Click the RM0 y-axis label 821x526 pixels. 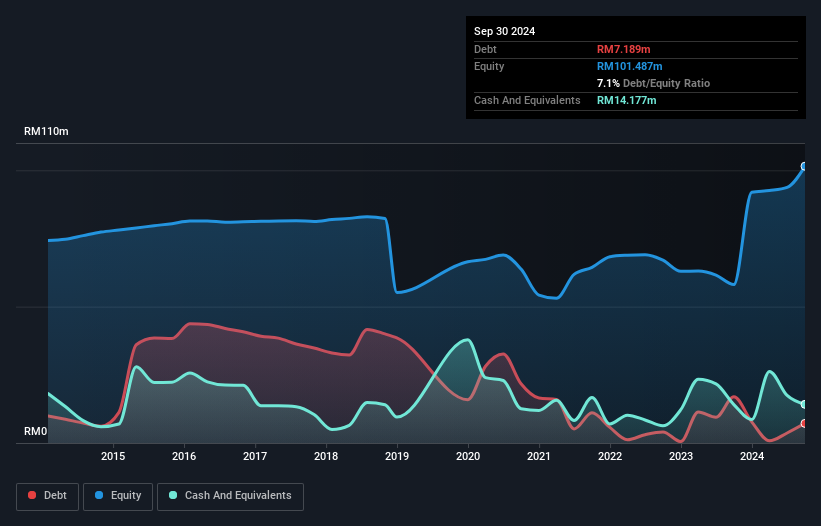pos(36,431)
